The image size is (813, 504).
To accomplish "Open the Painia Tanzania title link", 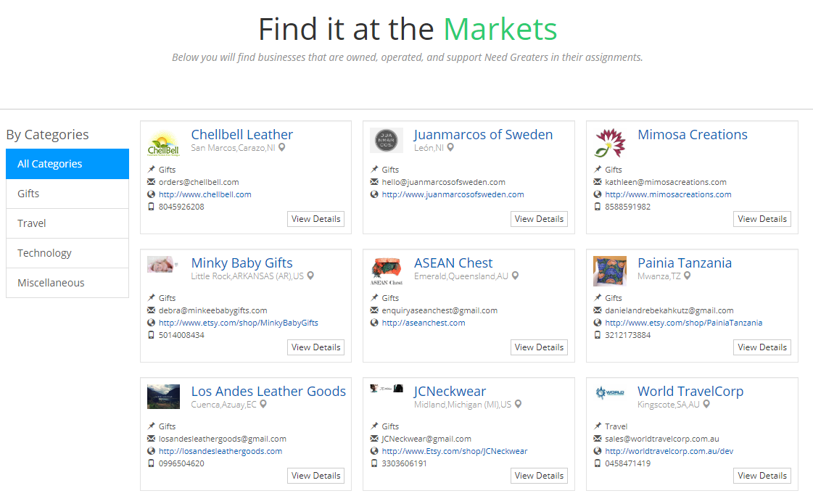I will (685, 263).
